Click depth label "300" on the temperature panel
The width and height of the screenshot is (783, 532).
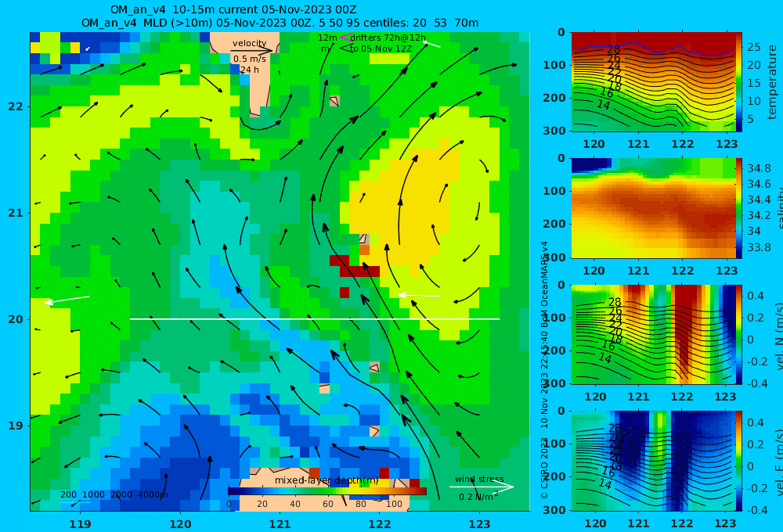pyautogui.click(x=554, y=130)
